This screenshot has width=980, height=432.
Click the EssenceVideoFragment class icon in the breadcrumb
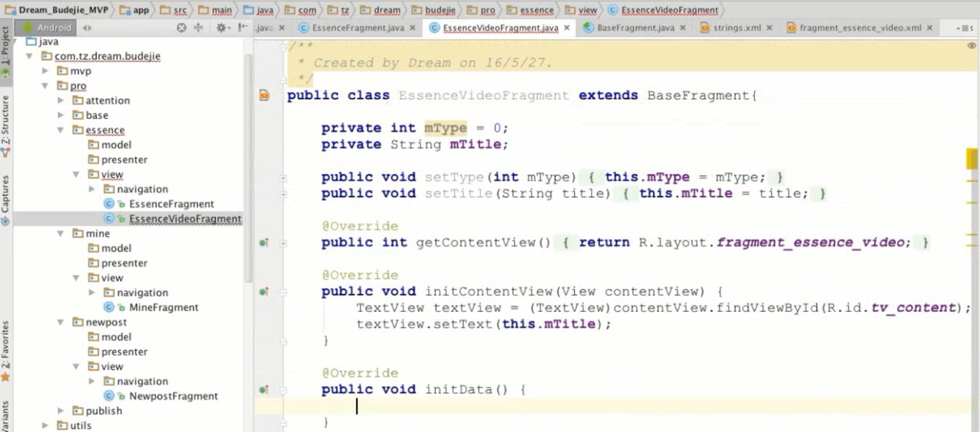coord(612,10)
